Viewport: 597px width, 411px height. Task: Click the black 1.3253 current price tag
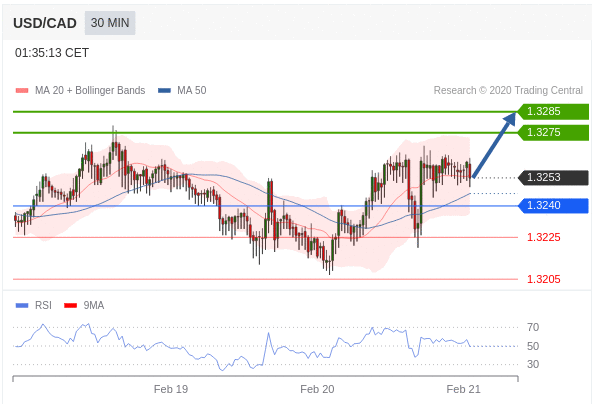click(553, 178)
